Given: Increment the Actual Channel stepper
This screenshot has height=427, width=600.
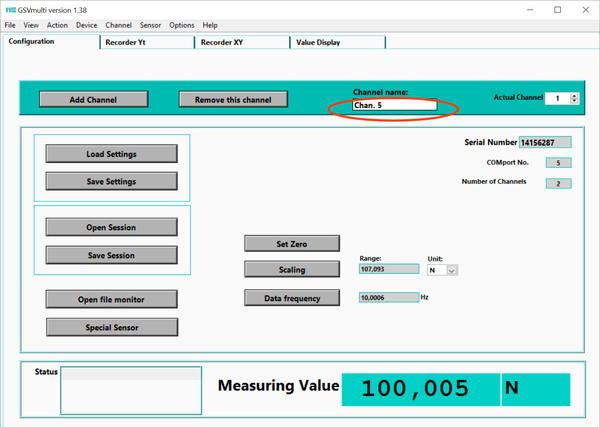Looking at the screenshot, I should pos(574,95).
